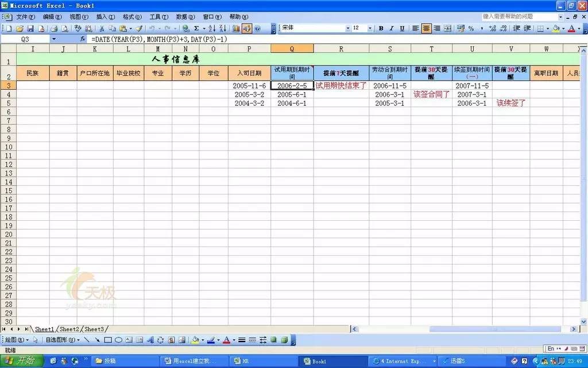Click the AutoSum sigma icon
588x368 pixels.
[x=196, y=28]
